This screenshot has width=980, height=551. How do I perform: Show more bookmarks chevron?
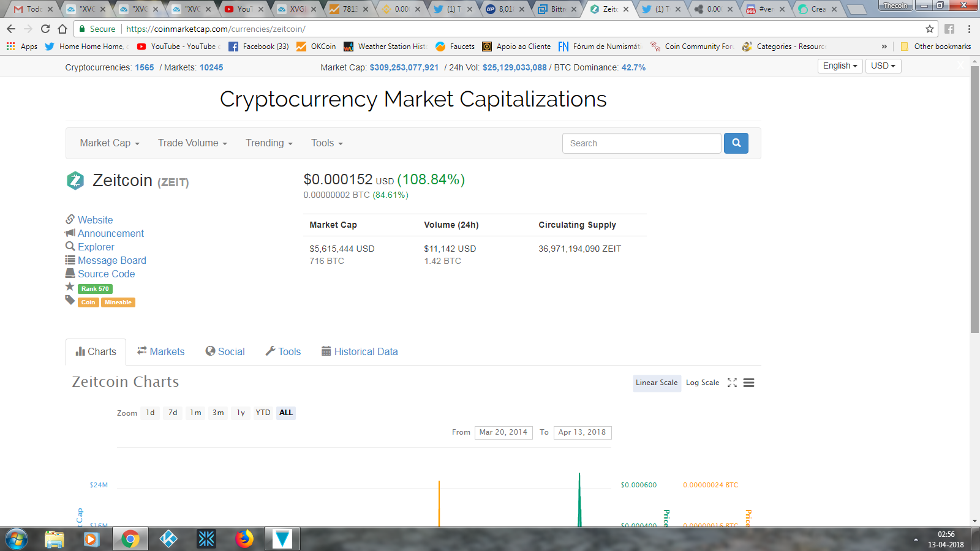(884, 47)
